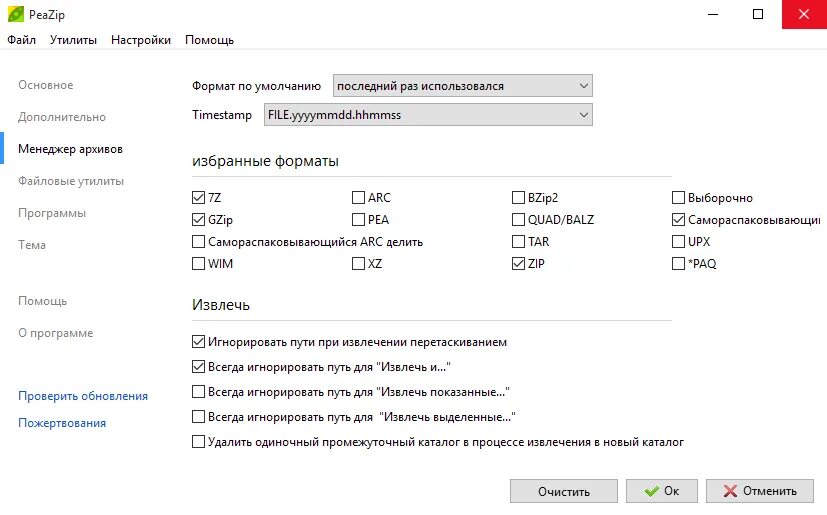Uncheck the 7Z format checkbox
This screenshot has height=515, width=827.
click(x=198, y=197)
